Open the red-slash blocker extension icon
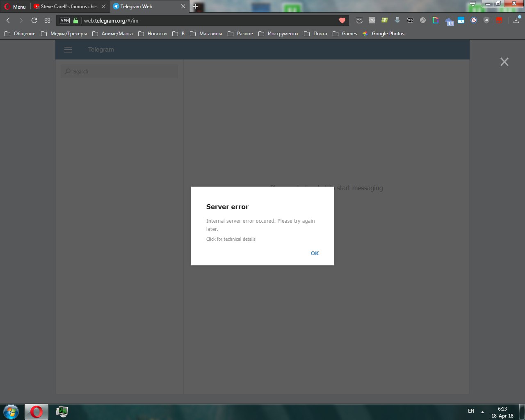Viewport: 525px width, 420px height. 474,20
